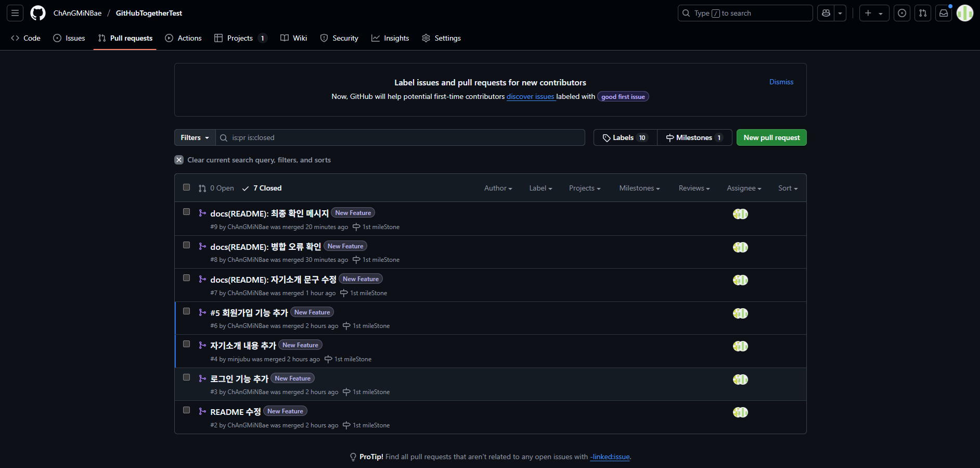Click New pull request button
The width and height of the screenshot is (980, 468).
771,137
